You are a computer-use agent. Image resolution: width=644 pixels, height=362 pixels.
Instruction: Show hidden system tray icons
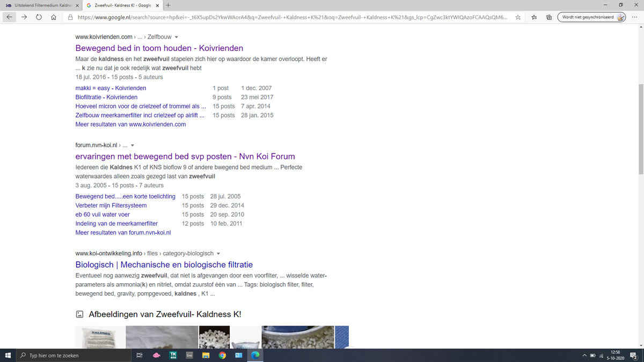pyautogui.click(x=584, y=355)
